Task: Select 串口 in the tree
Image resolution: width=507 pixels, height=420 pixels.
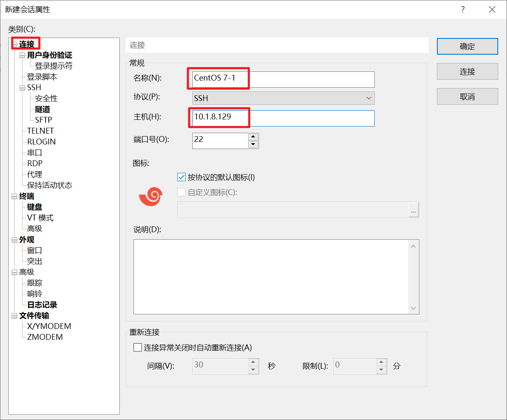Action: (x=35, y=153)
